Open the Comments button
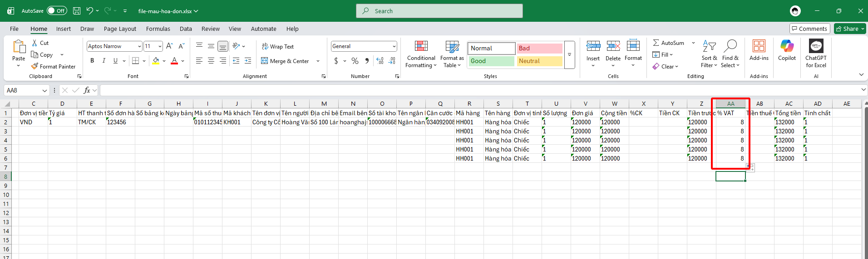This screenshot has height=259, width=868. [809, 29]
